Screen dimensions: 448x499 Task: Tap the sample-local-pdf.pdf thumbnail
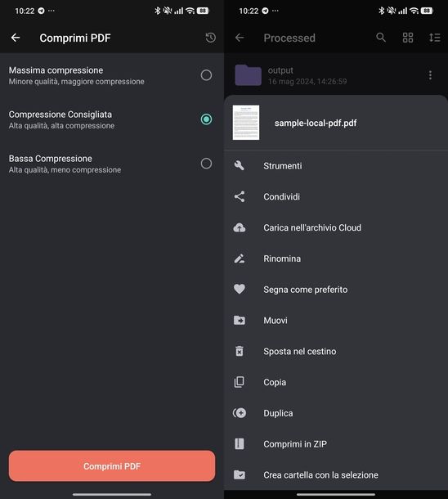(246, 123)
